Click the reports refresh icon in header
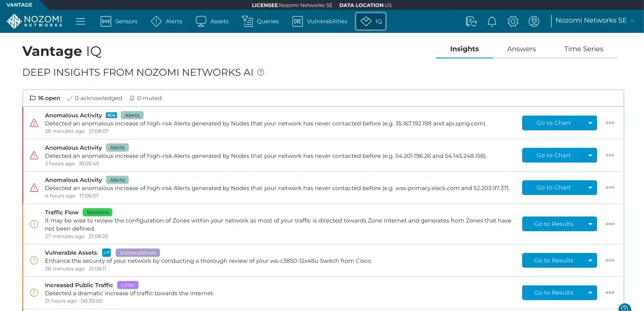Image resolution: width=644 pixels, height=311 pixels. click(x=471, y=21)
